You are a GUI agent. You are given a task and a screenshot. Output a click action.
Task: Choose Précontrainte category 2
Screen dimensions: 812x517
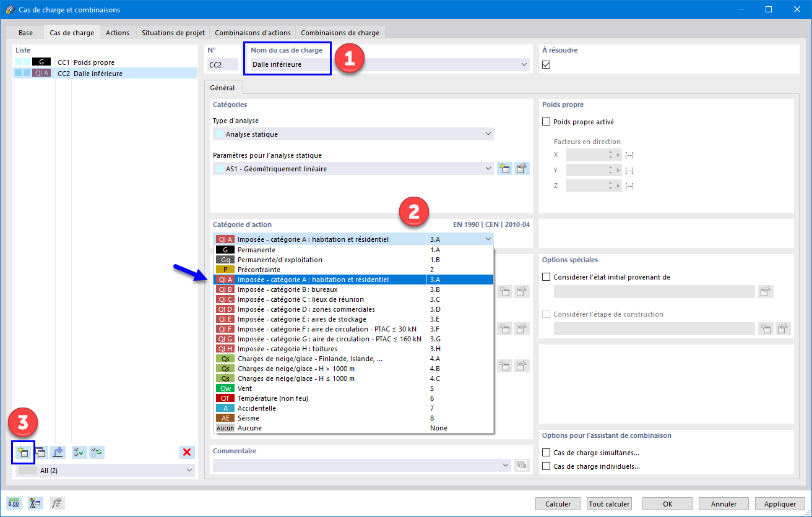pyautogui.click(x=353, y=270)
